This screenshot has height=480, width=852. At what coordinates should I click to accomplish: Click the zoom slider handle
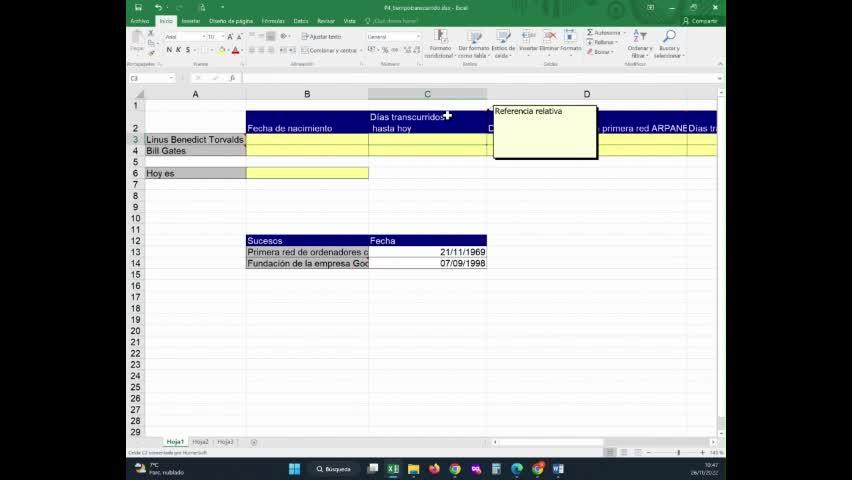pos(678,452)
